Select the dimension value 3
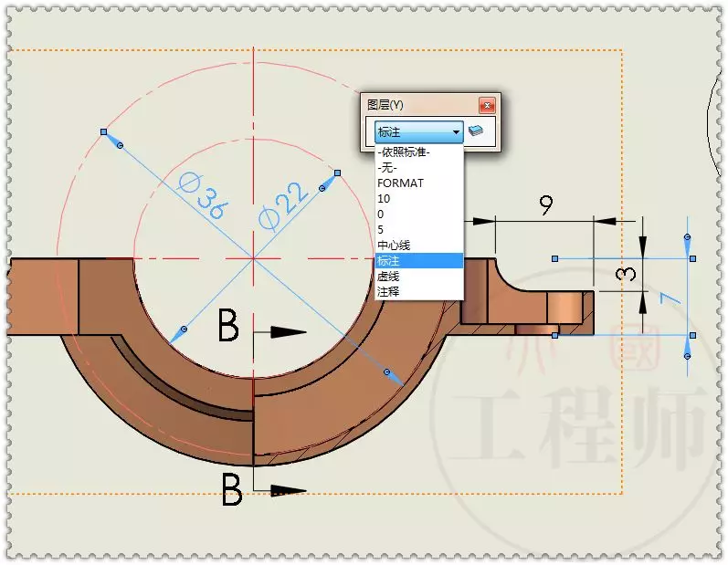Viewport: 728px width, 565px height. tap(626, 274)
